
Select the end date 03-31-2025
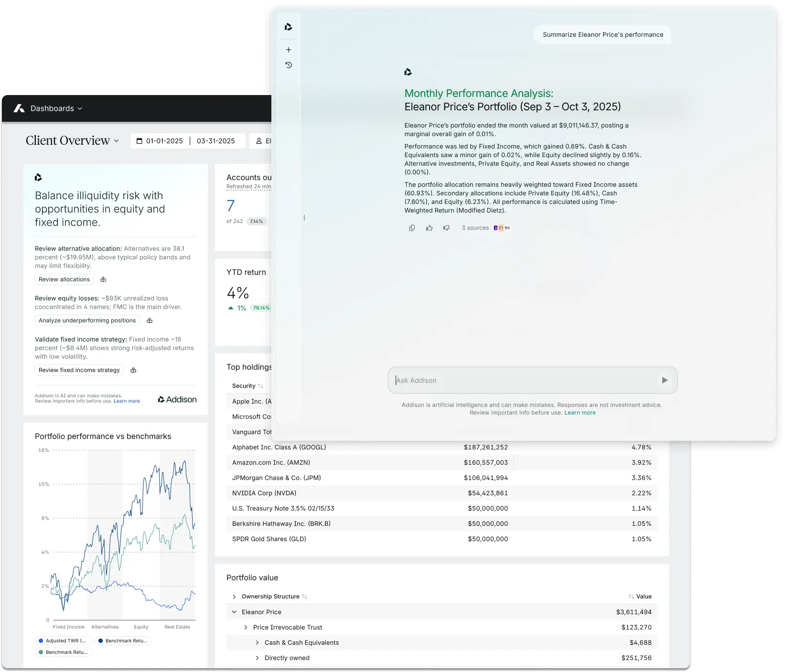(x=216, y=141)
